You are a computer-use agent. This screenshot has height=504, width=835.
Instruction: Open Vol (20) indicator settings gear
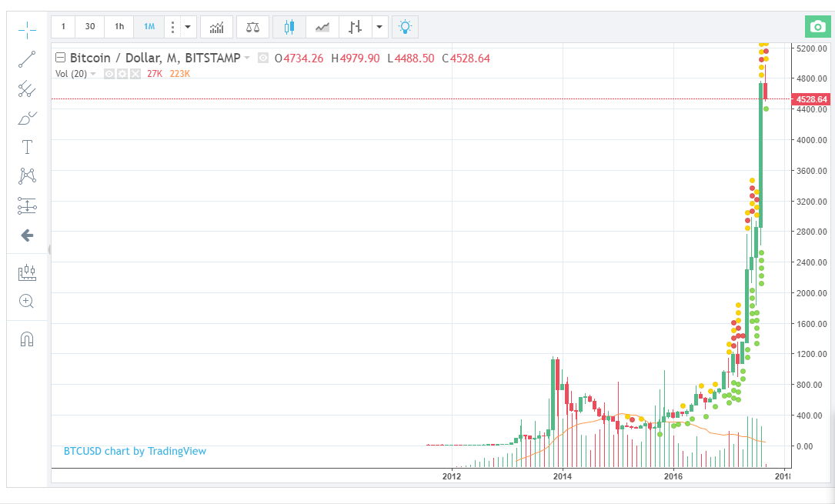pyautogui.click(x=122, y=73)
